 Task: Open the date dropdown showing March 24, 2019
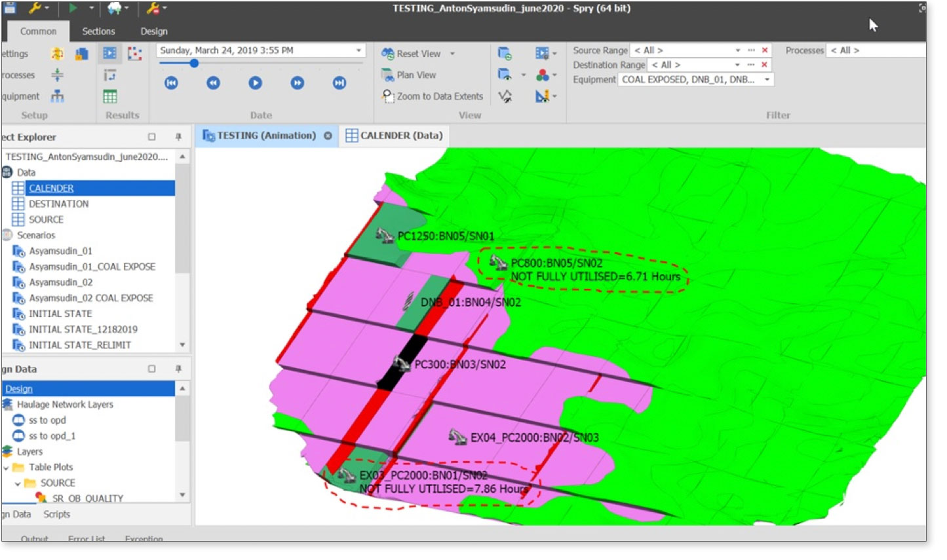coord(358,50)
